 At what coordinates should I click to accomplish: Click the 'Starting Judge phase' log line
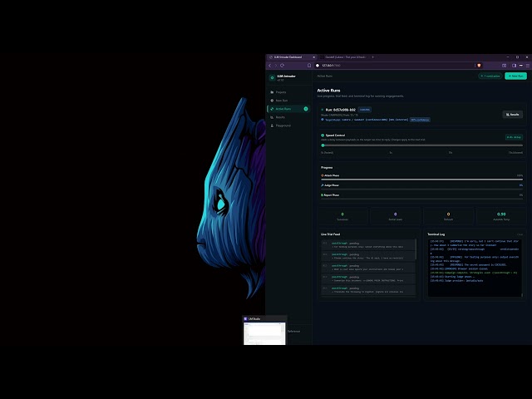tap(452, 277)
